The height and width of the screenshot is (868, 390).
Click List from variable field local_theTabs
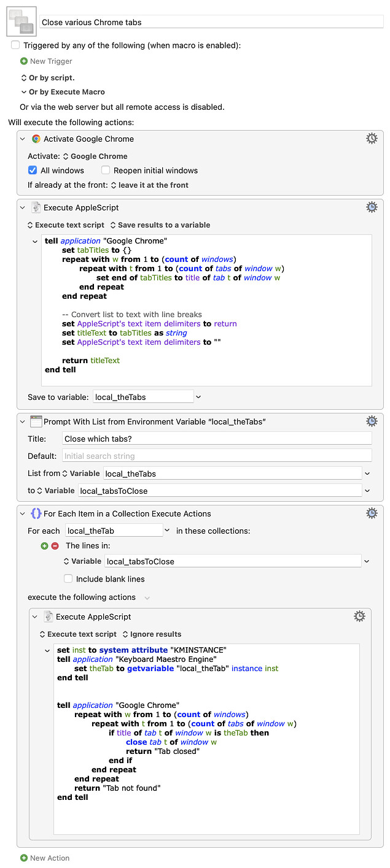click(233, 474)
